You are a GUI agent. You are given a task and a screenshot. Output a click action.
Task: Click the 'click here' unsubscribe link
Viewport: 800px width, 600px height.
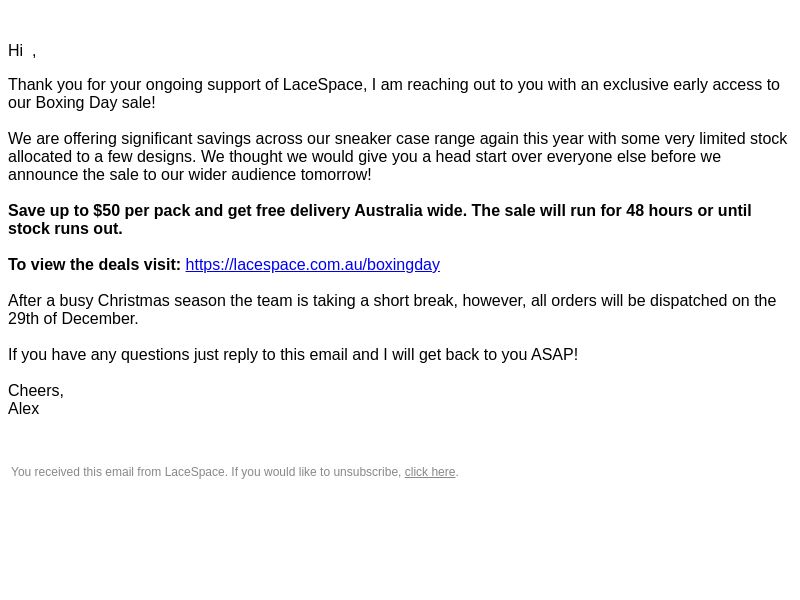pyautogui.click(x=430, y=472)
